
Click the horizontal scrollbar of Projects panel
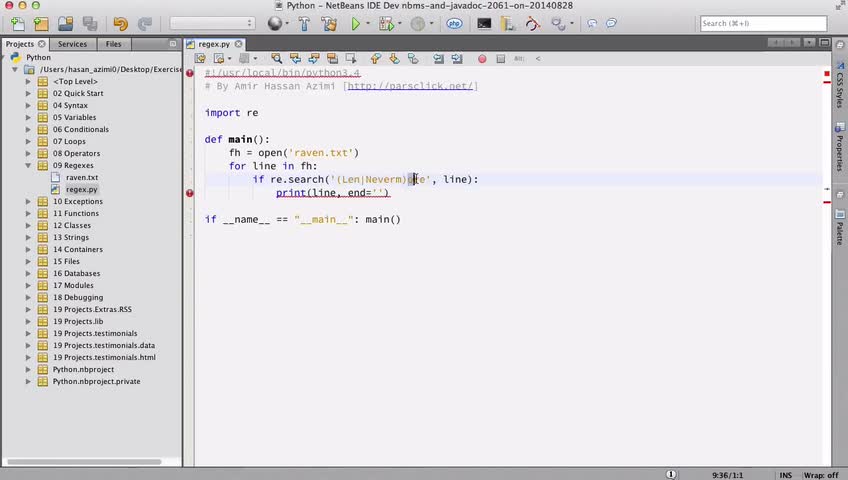pos(84,462)
